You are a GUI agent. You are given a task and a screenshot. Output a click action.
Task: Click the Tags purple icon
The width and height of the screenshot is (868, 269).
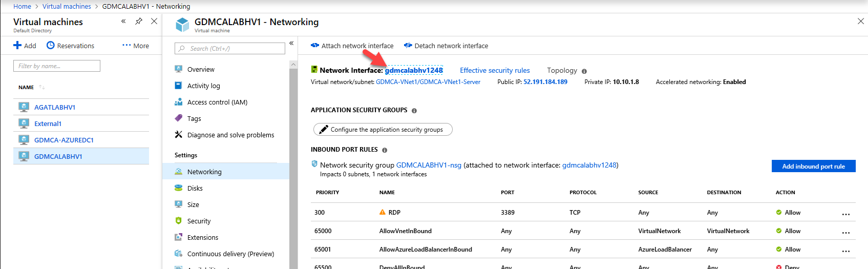coord(178,118)
